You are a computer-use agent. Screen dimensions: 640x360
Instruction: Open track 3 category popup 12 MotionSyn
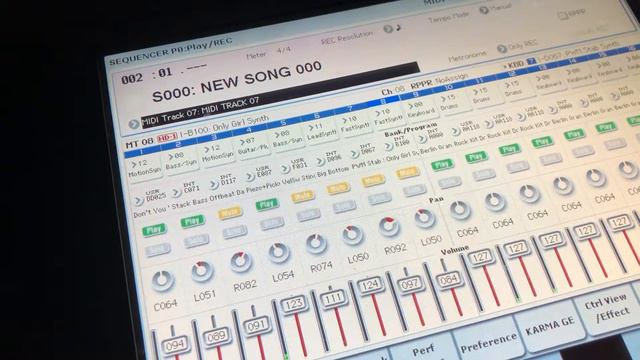(217, 153)
